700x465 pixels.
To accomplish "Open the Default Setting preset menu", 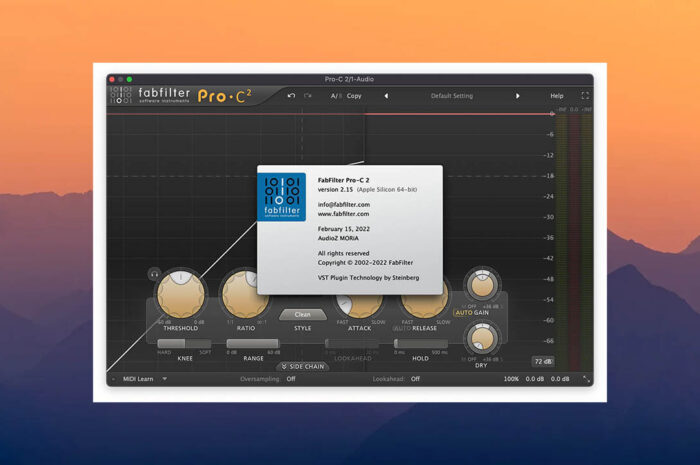I will click(x=452, y=96).
